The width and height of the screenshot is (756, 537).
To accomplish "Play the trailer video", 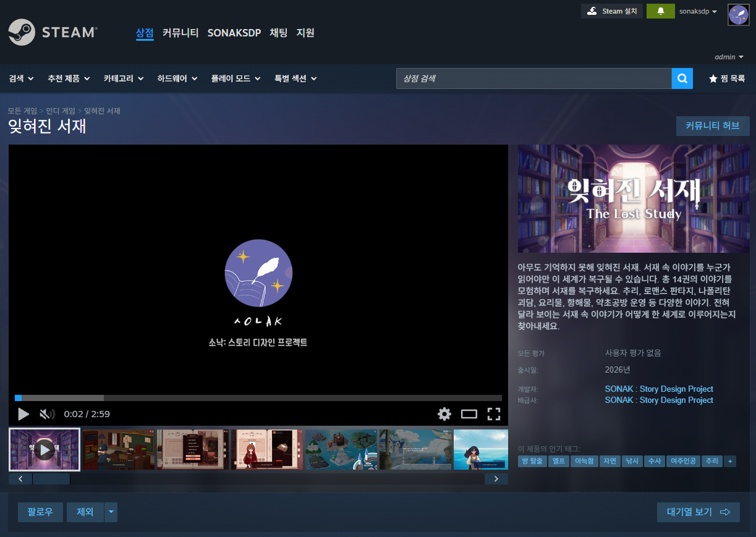I will (23, 414).
